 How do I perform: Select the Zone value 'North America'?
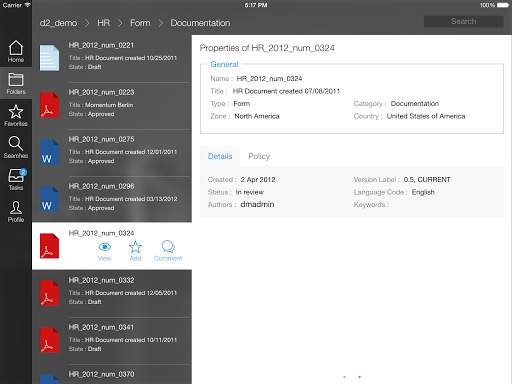click(257, 116)
